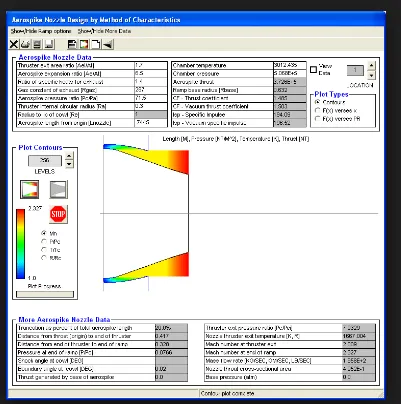Click the Shock angle at cowl row label
This screenshot has width=401, height=404.
[x=51, y=361]
